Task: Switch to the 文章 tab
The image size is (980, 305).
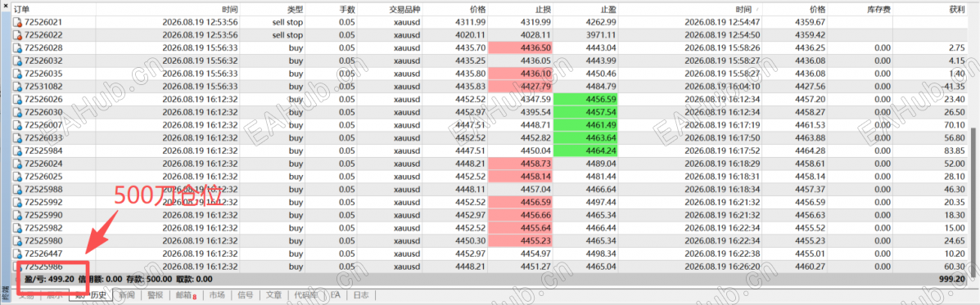Action: (273, 295)
